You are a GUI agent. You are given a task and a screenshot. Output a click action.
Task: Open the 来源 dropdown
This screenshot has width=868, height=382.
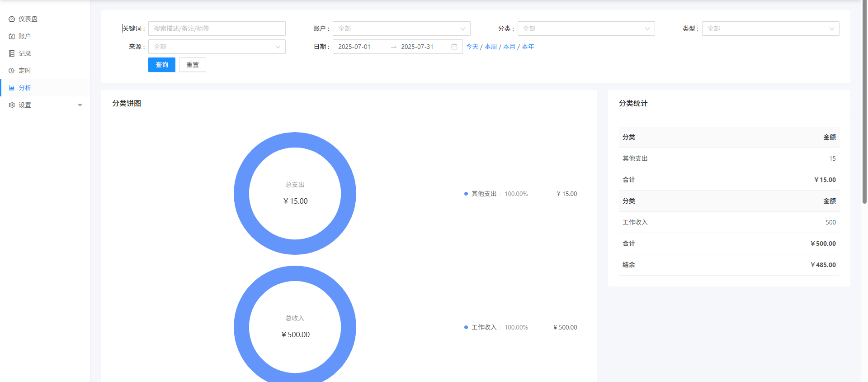(217, 47)
